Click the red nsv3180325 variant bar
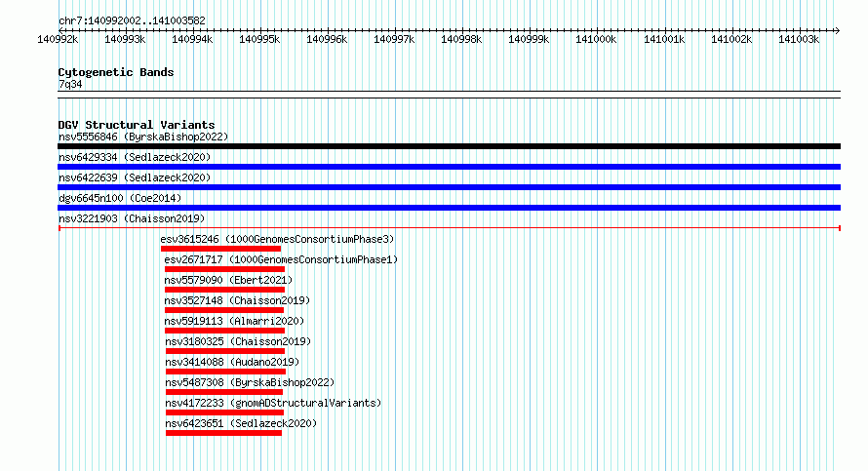Screen dimensions: 868x471 point(225,351)
